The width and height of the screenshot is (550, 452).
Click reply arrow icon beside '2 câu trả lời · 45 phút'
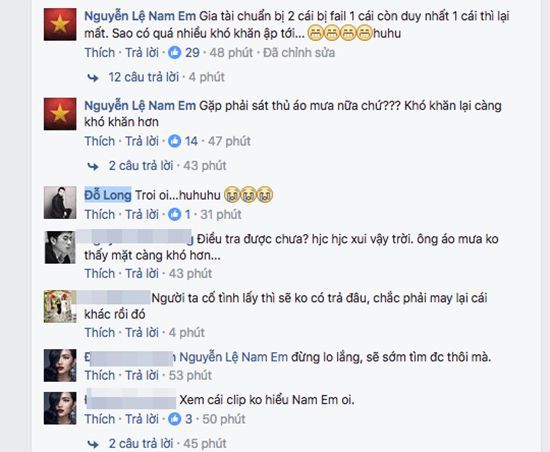[x=93, y=444]
